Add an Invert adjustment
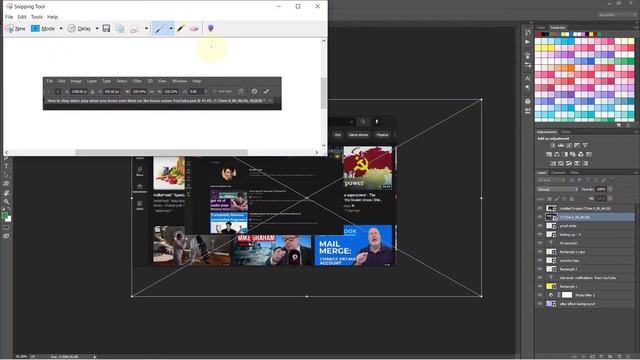The height and width of the screenshot is (360, 640). [x=553, y=163]
